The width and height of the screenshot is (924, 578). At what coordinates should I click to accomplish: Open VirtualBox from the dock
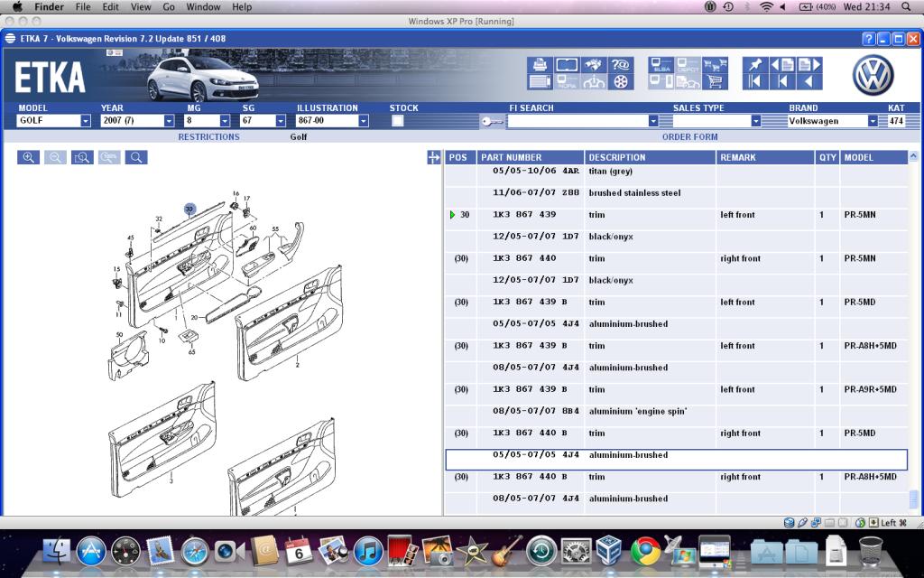(610, 552)
